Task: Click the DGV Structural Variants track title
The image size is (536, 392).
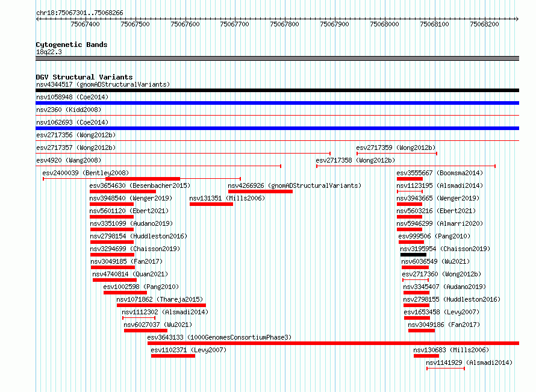Action: point(84,77)
